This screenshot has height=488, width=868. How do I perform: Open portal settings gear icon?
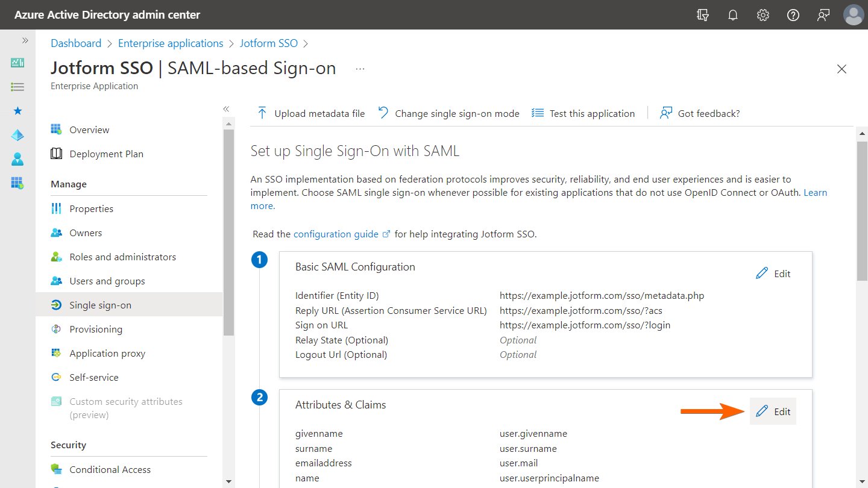pos(763,15)
